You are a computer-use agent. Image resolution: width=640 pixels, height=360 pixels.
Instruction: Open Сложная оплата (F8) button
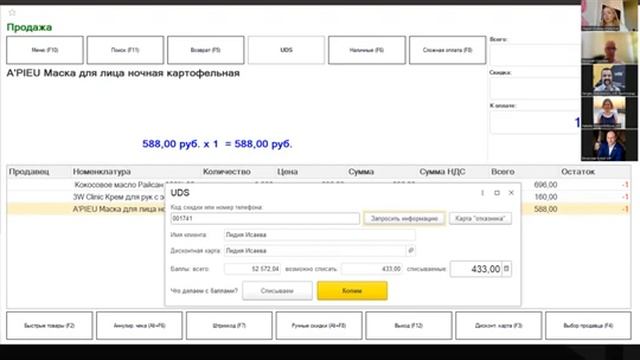tap(447, 50)
